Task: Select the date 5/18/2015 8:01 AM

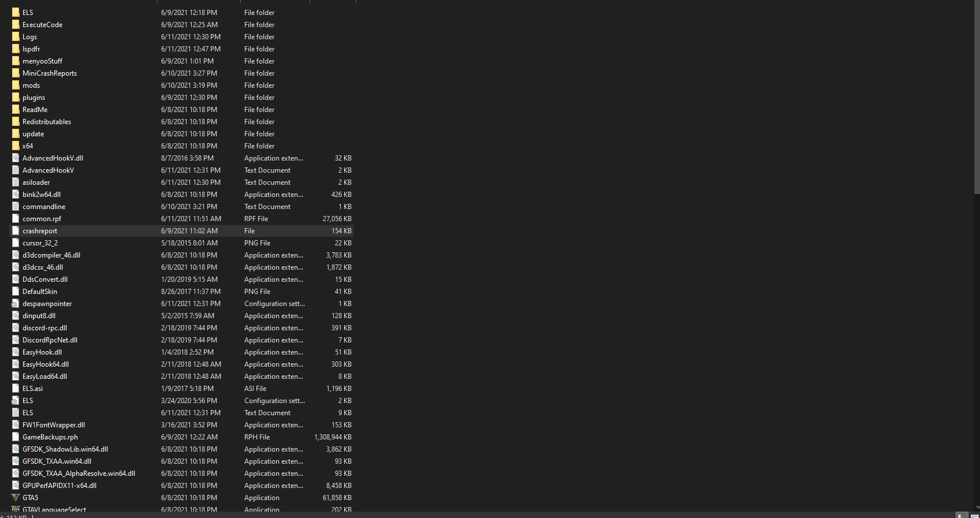Action: 189,243
